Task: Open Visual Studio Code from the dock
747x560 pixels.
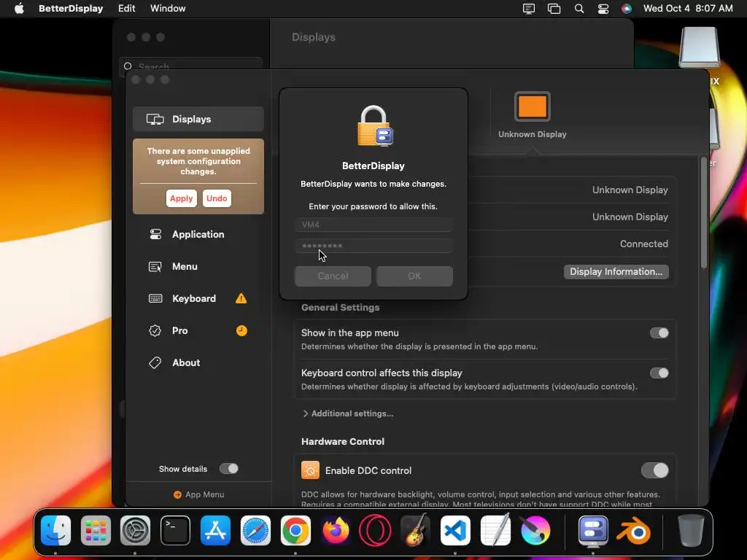Action: (455, 530)
